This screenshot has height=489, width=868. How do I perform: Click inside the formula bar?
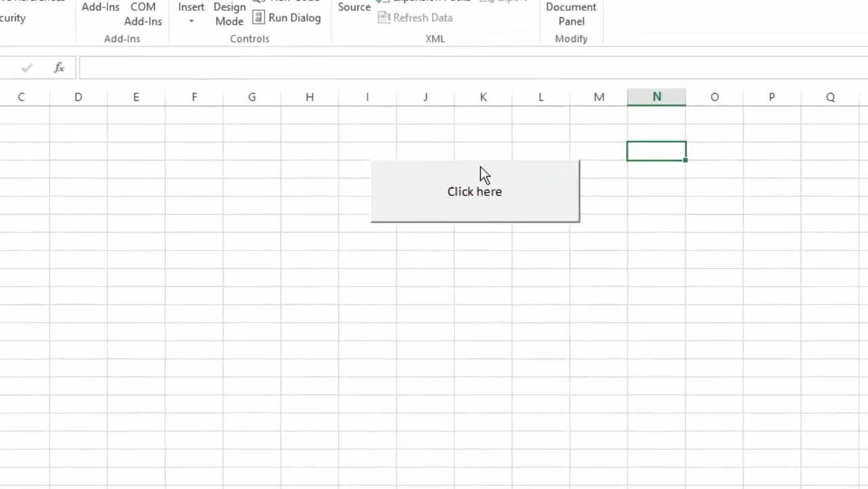click(x=272, y=67)
